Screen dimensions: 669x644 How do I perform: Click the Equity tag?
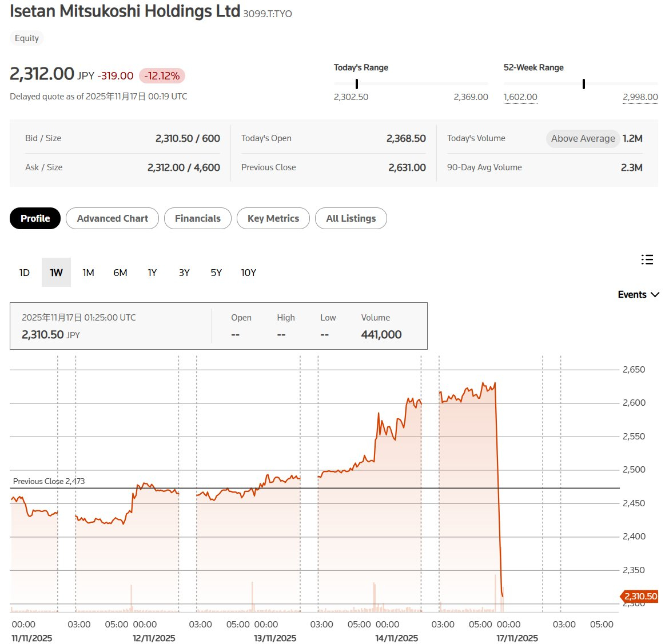tap(27, 38)
